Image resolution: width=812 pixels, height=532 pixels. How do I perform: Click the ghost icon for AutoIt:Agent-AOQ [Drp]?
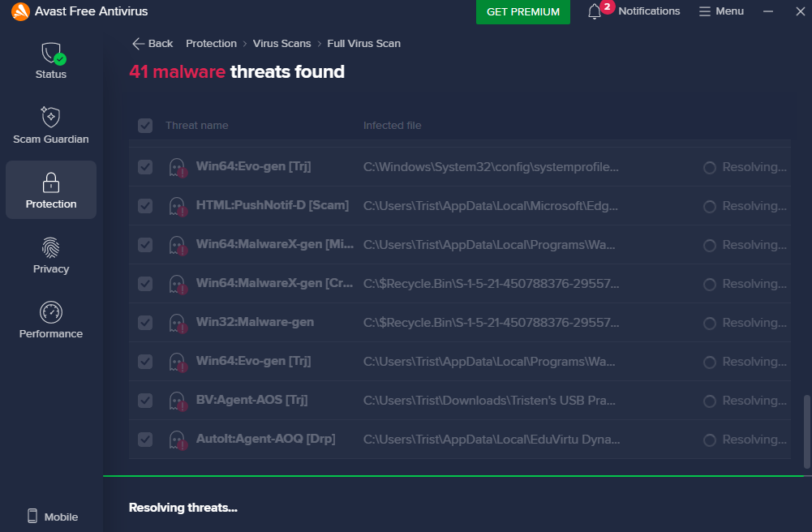(x=178, y=440)
